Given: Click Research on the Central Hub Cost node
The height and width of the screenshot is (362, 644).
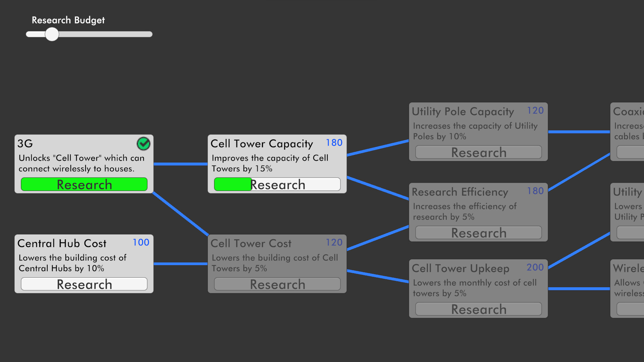Looking at the screenshot, I should [x=84, y=284].
